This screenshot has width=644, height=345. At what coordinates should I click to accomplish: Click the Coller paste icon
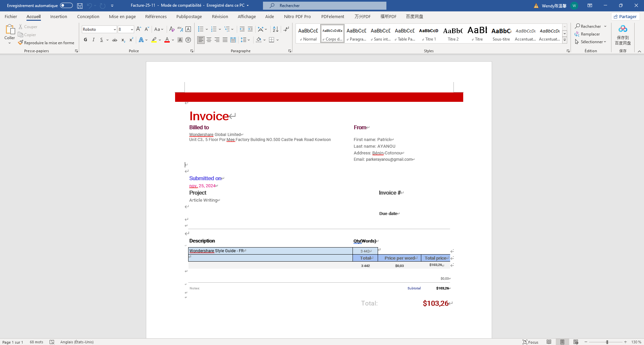10,30
